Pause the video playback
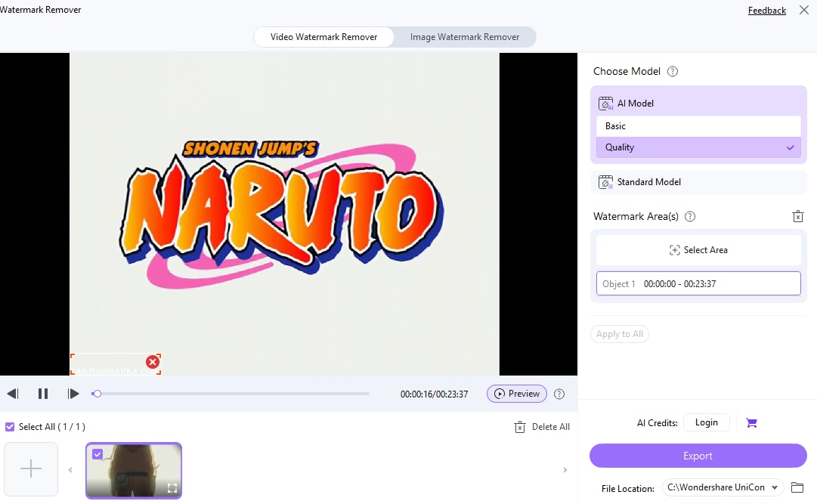 [43, 394]
